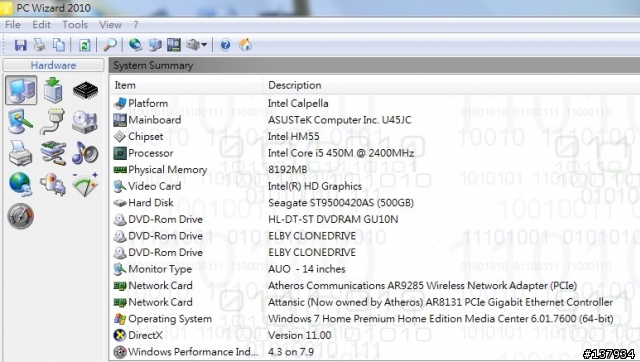Select the Chipset row
This screenshot has height=362, width=640.
pos(375,136)
